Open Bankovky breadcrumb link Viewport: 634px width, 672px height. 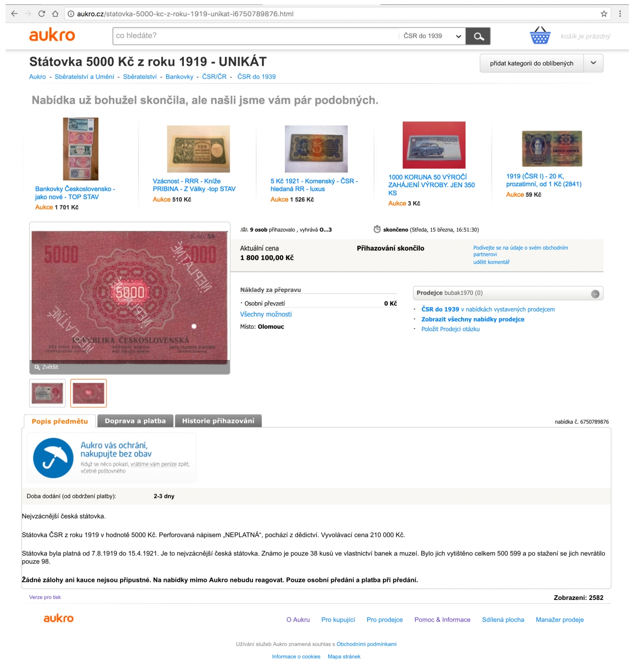[179, 77]
